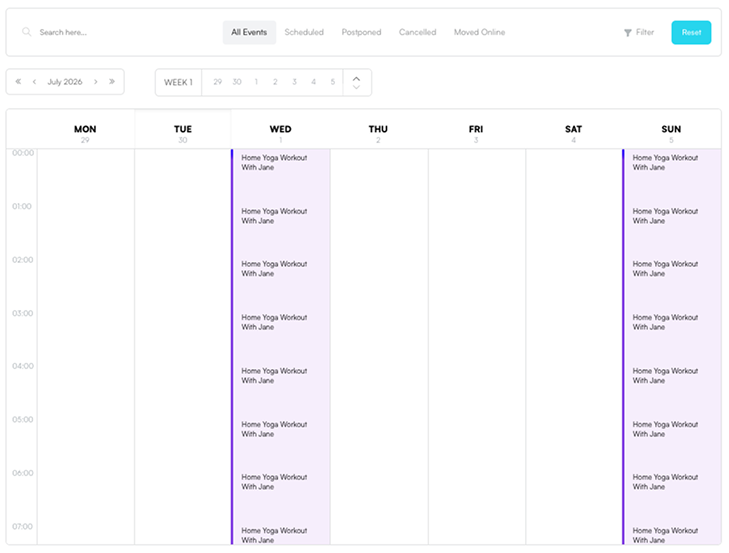Image resolution: width=729 pixels, height=553 pixels.
Task: Jump forward with double-right arrows
Action: point(112,81)
